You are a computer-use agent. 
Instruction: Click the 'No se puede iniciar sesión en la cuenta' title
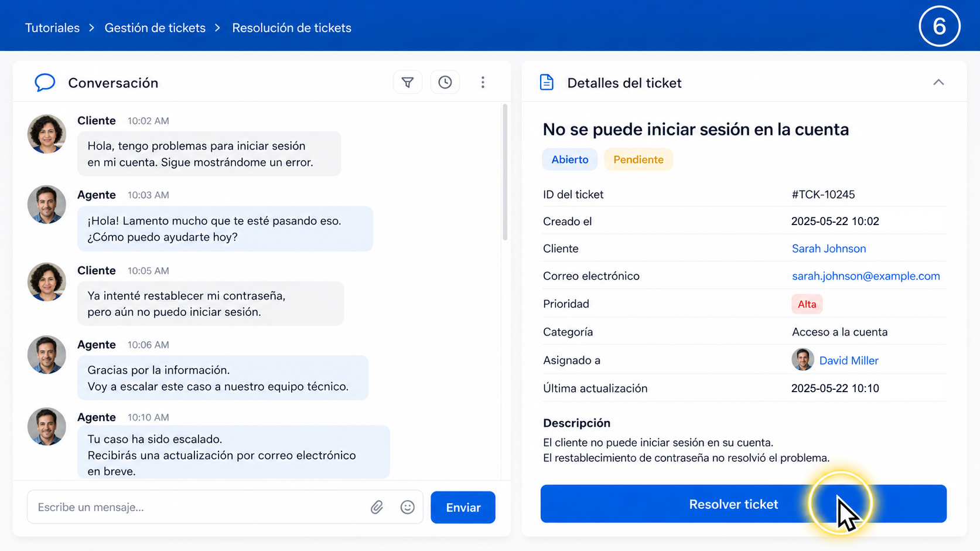pos(695,130)
